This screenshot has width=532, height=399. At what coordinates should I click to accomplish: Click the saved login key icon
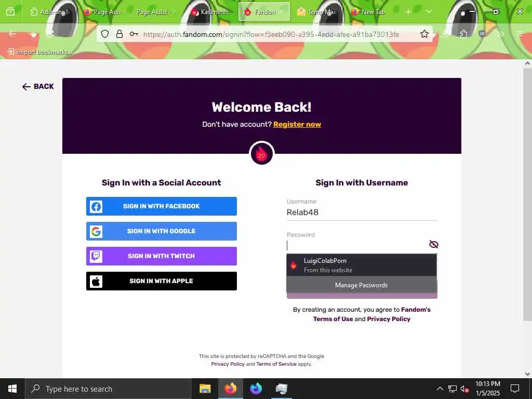134,34
